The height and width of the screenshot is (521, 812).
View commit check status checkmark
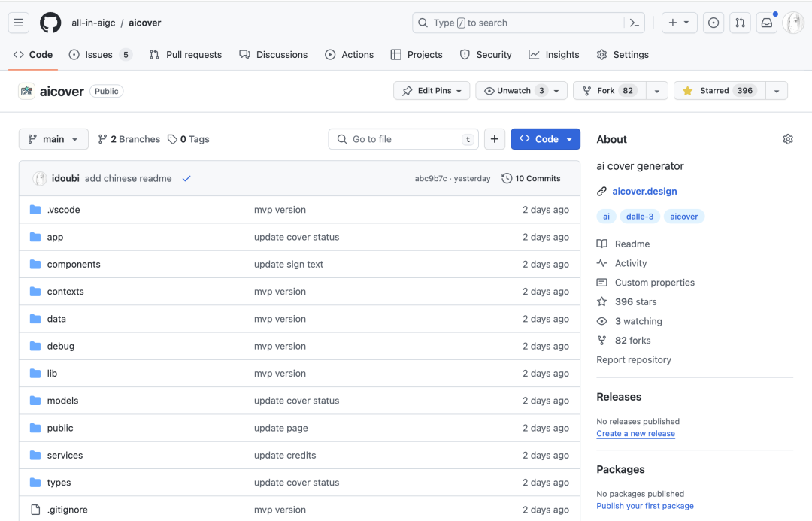coord(186,178)
